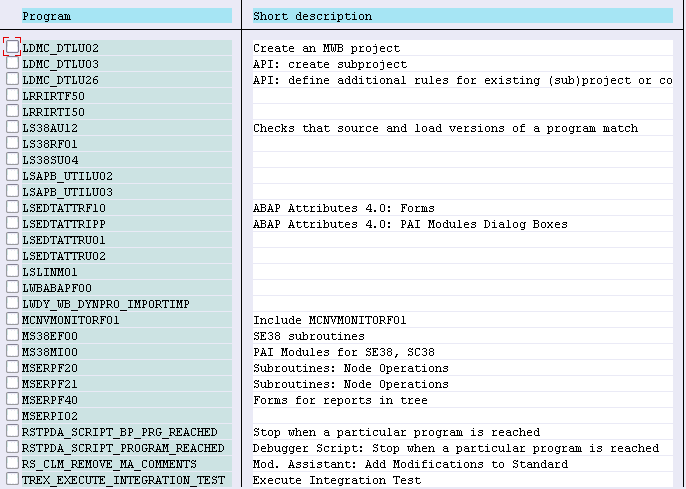Check the TREX_EXECUTE_INTEGRATION_TEST box
This screenshot has width=686, height=489.
(x=12, y=479)
